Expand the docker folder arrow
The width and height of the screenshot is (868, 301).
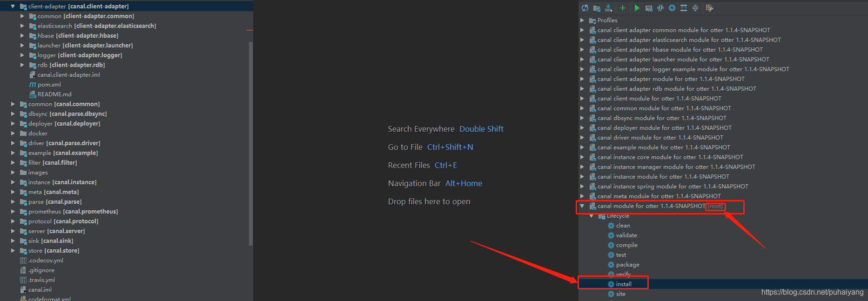(13, 134)
